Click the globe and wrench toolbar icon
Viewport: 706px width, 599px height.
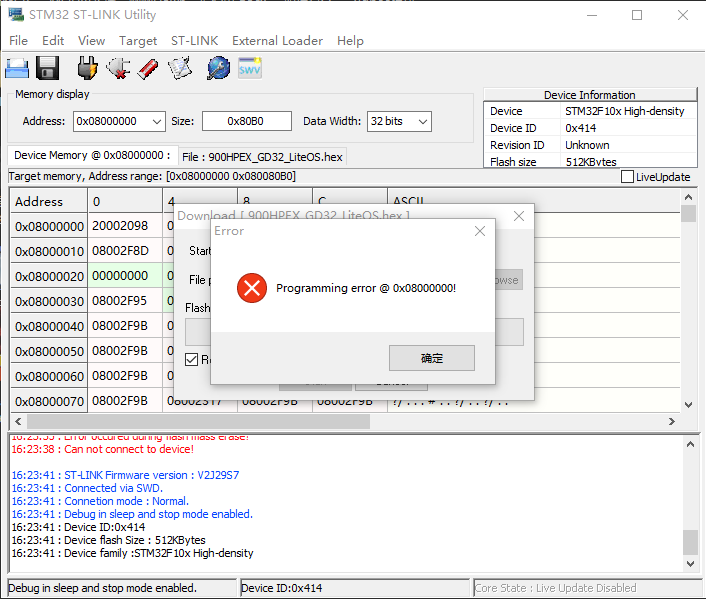(218, 68)
